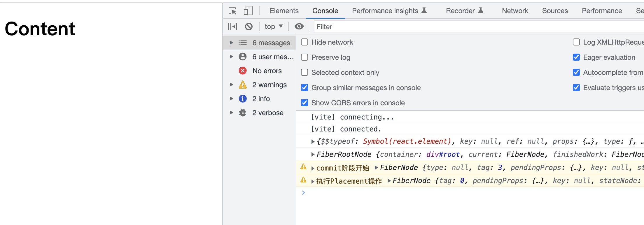Open the Performance tab

pyautogui.click(x=602, y=11)
